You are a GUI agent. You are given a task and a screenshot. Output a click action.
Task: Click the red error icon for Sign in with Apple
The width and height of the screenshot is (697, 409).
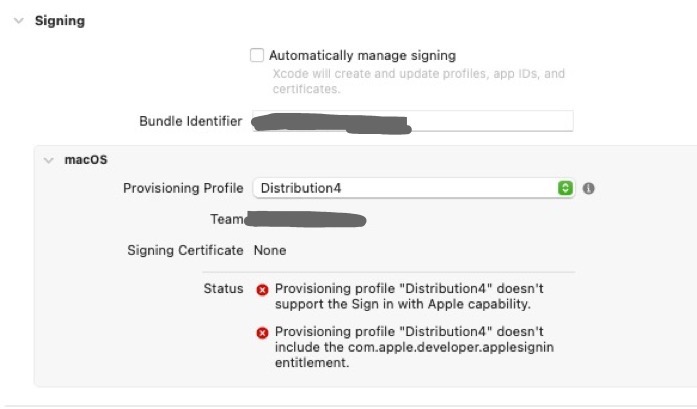[262, 290]
